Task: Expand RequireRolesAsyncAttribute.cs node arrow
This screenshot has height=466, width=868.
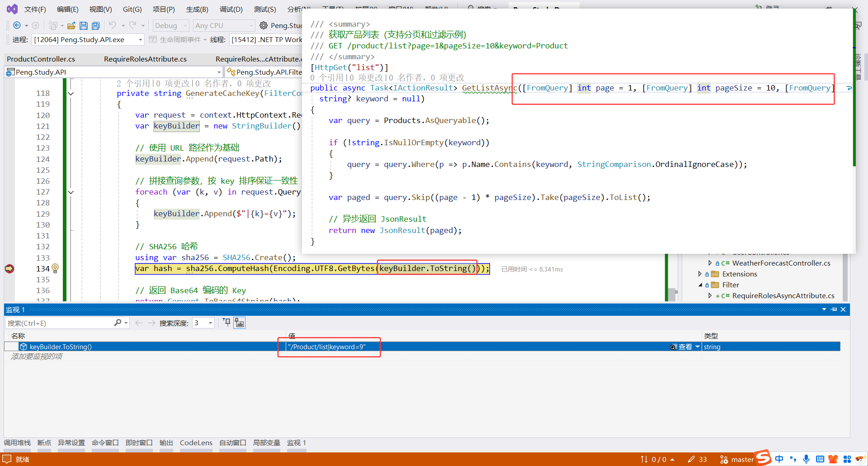Action: tap(710, 295)
